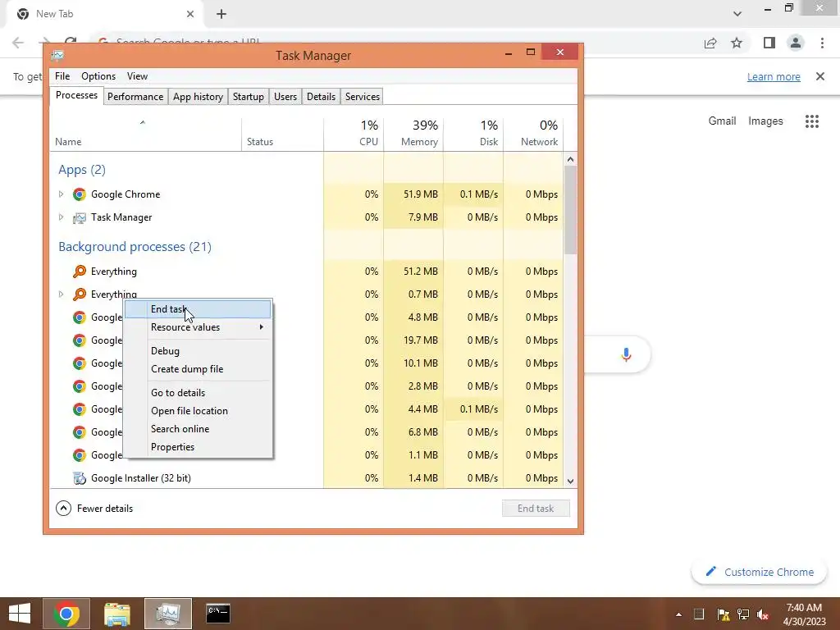Choose Open file location
Viewport: 840px width, 630px height.
pyautogui.click(x=199, y=411)
